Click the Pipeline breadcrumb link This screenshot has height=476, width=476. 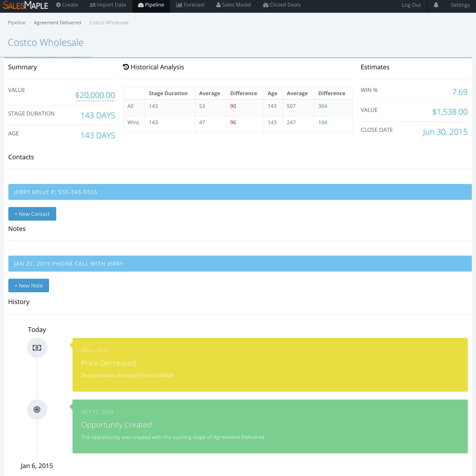coord(17,23)
